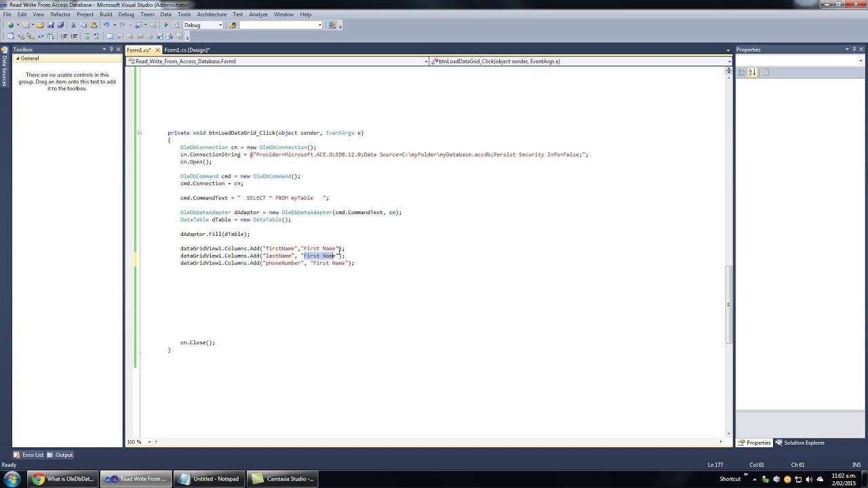Open the btnLoadDataGrid_Click member dropdown
Image resolution: width=868 pixels, height=488 pixels.
click(729, 61)
